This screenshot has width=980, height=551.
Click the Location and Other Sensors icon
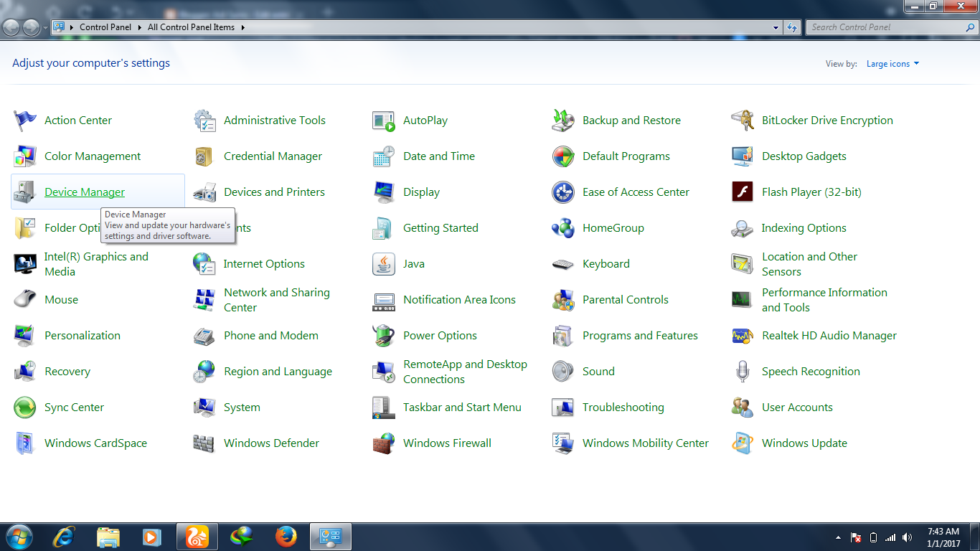click(x=743, y=264)
